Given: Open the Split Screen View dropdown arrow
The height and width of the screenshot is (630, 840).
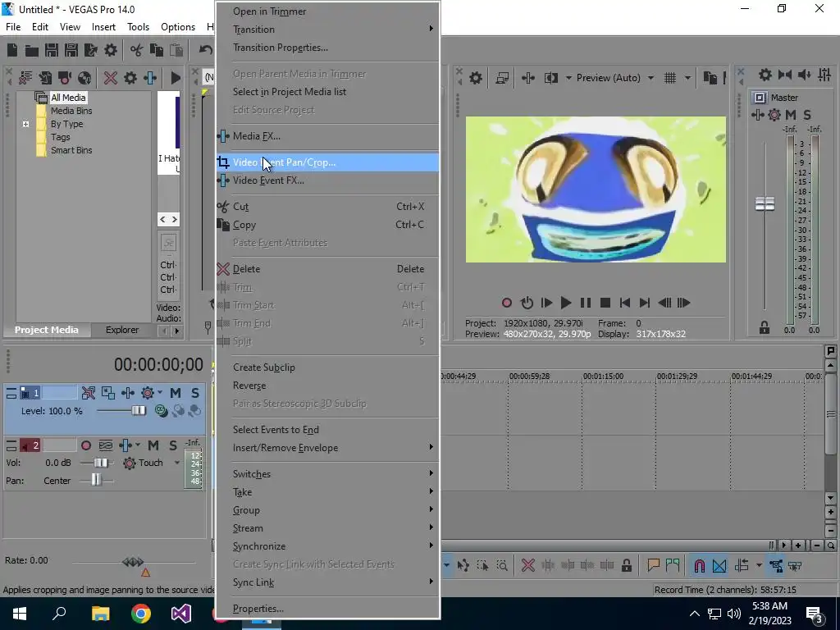Looking at the screenshot, I should (568, 78).
